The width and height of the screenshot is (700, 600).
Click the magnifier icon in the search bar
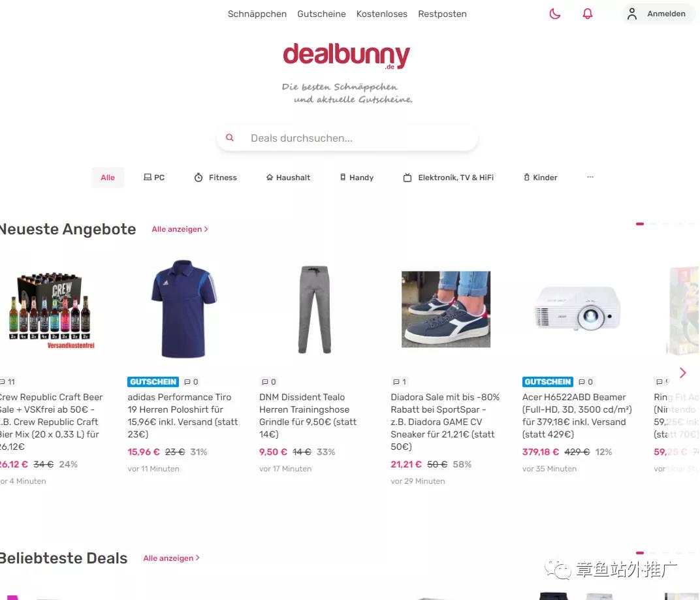click(x=229, y=138)
